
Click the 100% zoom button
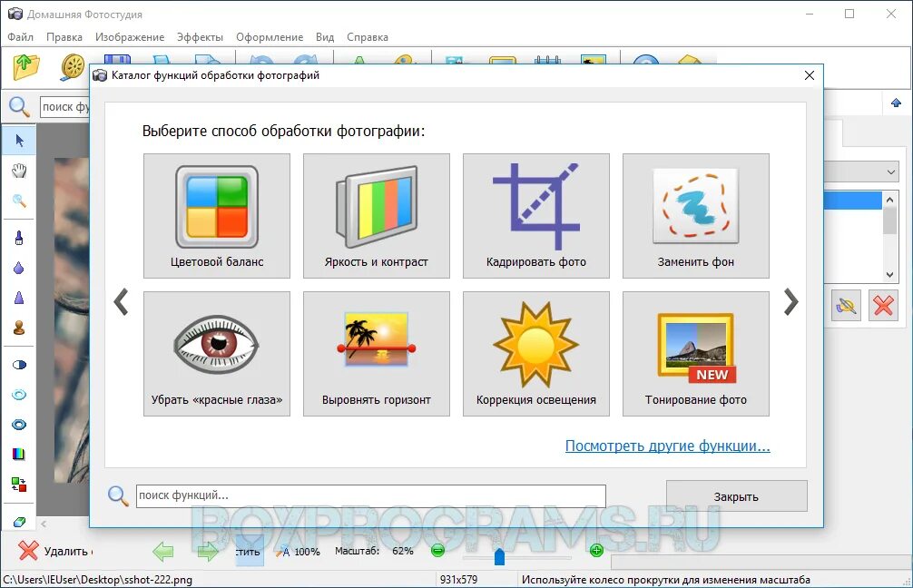point(299,552)
